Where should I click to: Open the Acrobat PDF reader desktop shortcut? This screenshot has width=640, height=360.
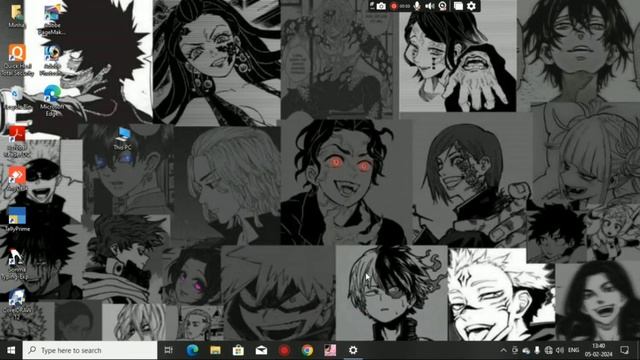pyautogui.click(x=17, y=142)
